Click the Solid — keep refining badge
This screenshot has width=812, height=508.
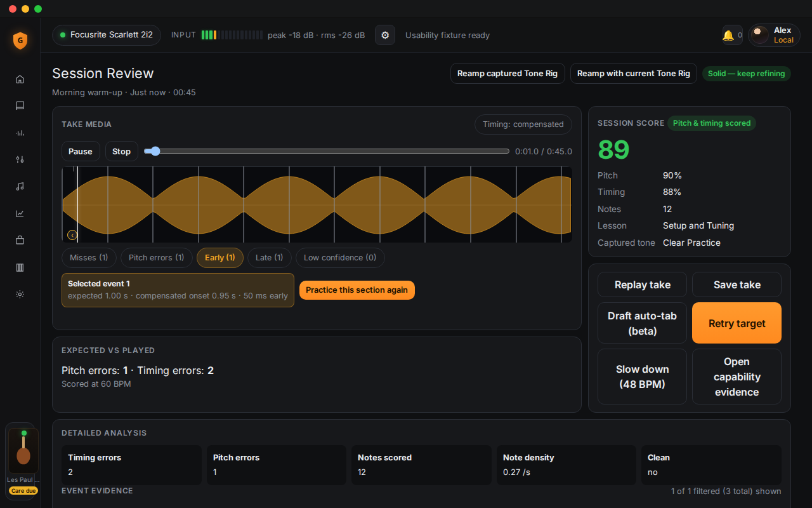click(x=747, y=74)
